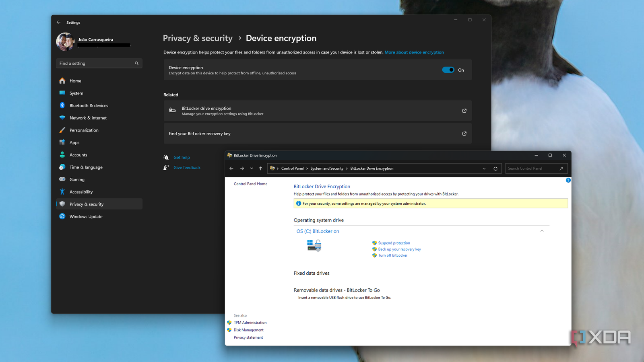
Task: Open Bluetooth & devices settings section
Action: click(89, 105)
